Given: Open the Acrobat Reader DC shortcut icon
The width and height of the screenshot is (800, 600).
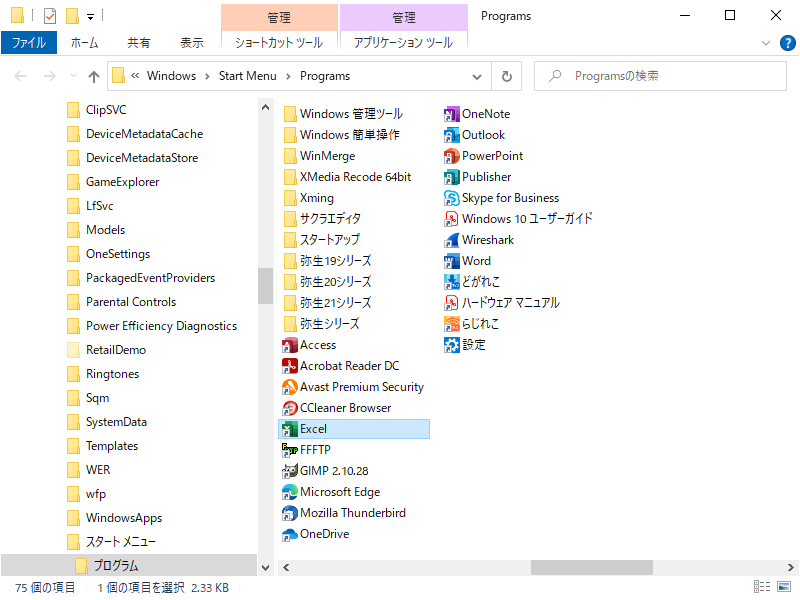Looking at the screenshot, I should 290,366.
